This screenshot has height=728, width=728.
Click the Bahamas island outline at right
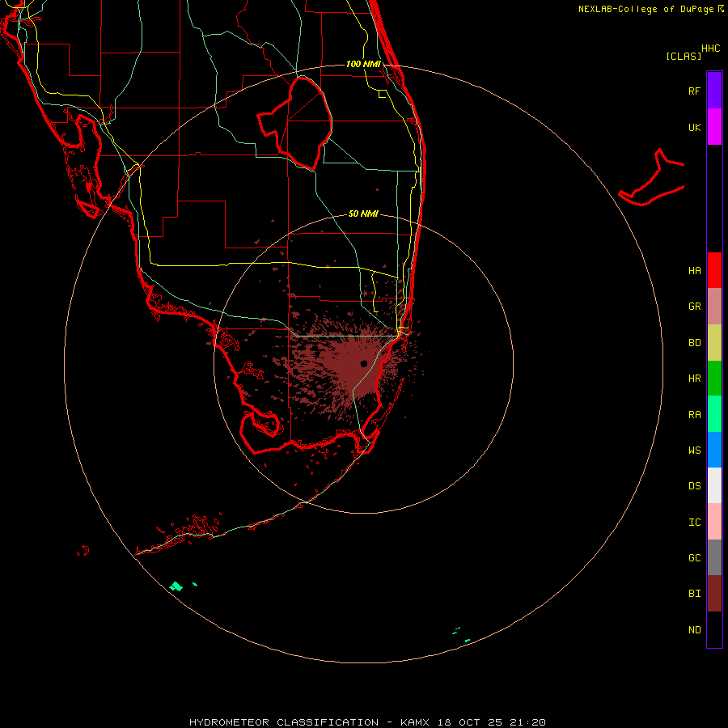pos(652,177)
